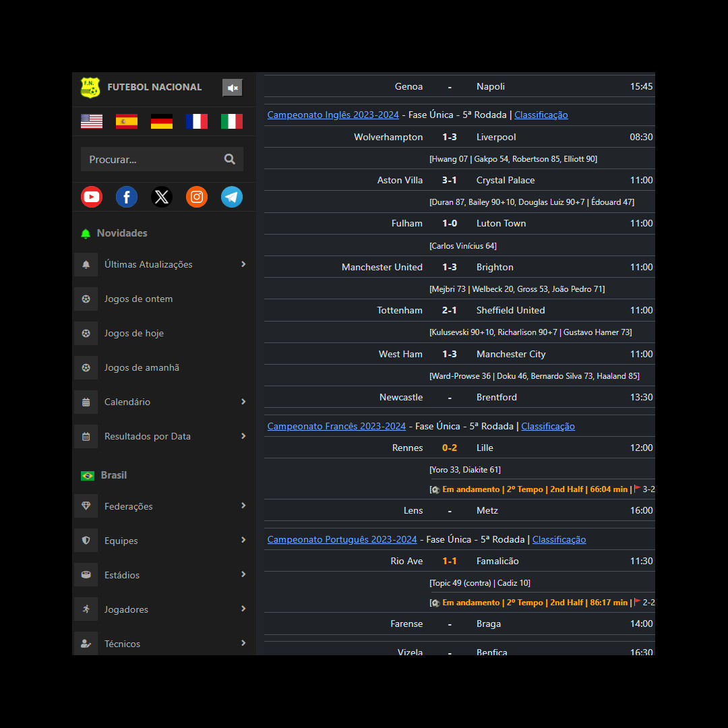The width and height of the screenshot is (728, 728).
Task: Expand the Últimas Atualizações chevron
Action: click(243, 264)
